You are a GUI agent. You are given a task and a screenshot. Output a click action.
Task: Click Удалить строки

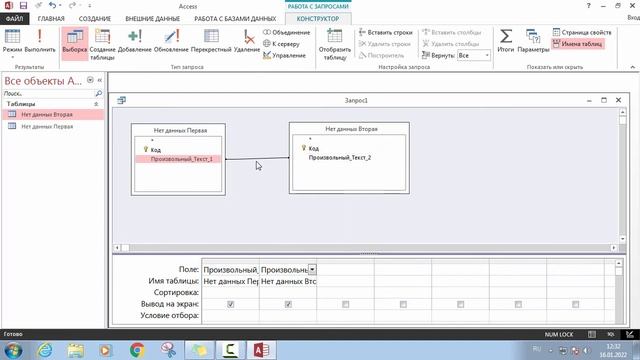coord(384,44)
